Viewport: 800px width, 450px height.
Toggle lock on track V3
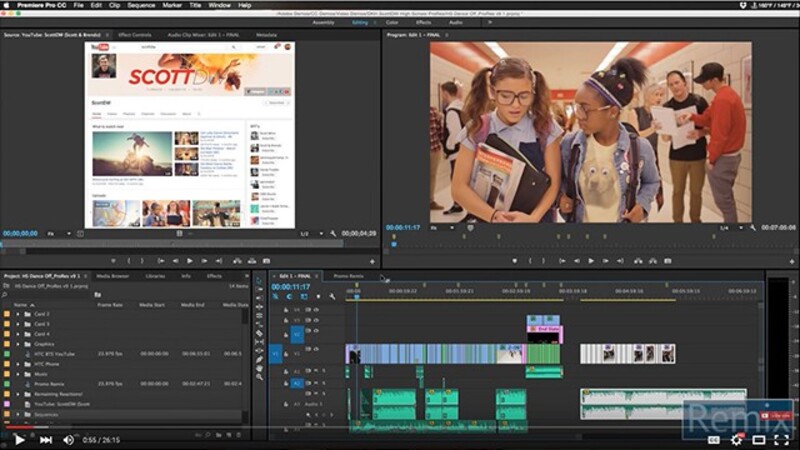point(286,320)
